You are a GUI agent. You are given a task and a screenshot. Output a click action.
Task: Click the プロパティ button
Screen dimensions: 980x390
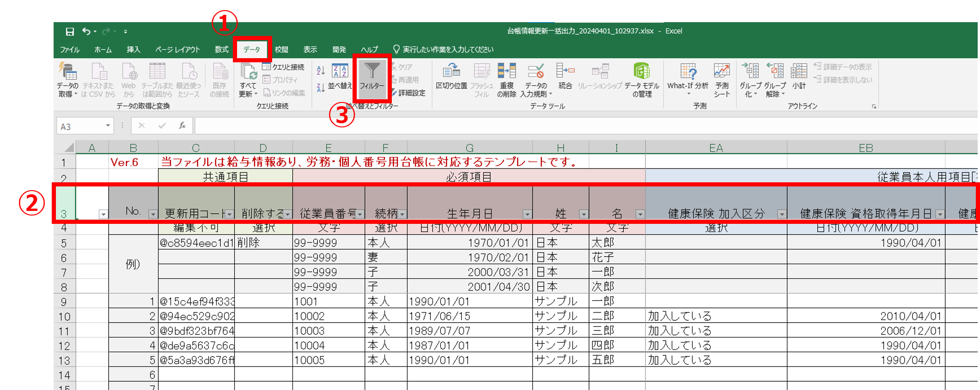point(280,80)
